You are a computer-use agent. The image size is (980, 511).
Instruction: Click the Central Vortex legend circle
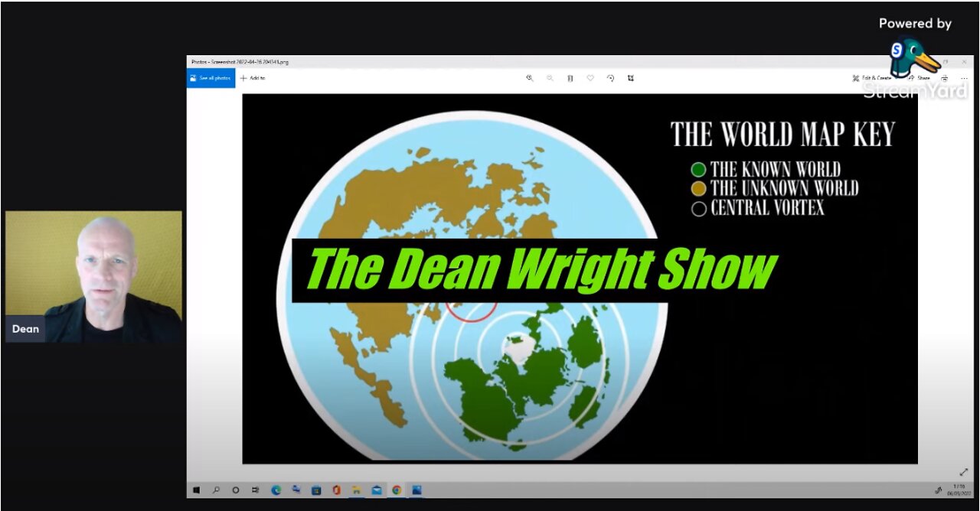click(x=698, y=209)
